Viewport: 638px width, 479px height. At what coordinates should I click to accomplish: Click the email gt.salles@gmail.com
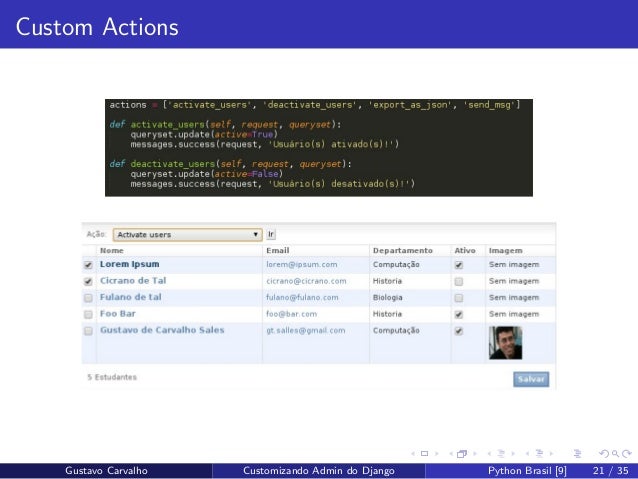[x=306, y=330]
